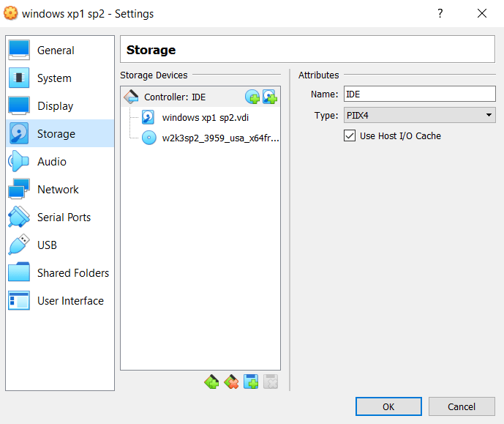Image resolution: width=504 pixels, height=424 pixels.
Task: Click the General monitor icon in the sidebar
Action: pyautogui.click(x=19, y=51)
